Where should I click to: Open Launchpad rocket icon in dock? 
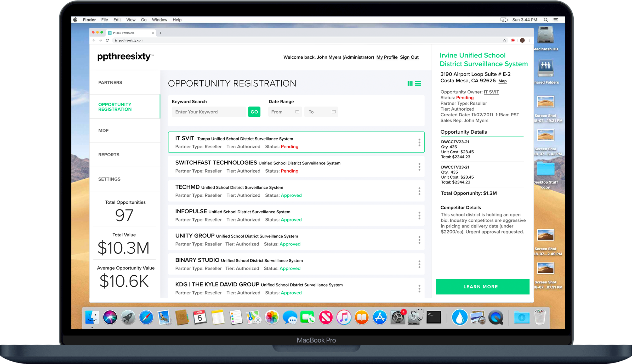coord(128,317)
